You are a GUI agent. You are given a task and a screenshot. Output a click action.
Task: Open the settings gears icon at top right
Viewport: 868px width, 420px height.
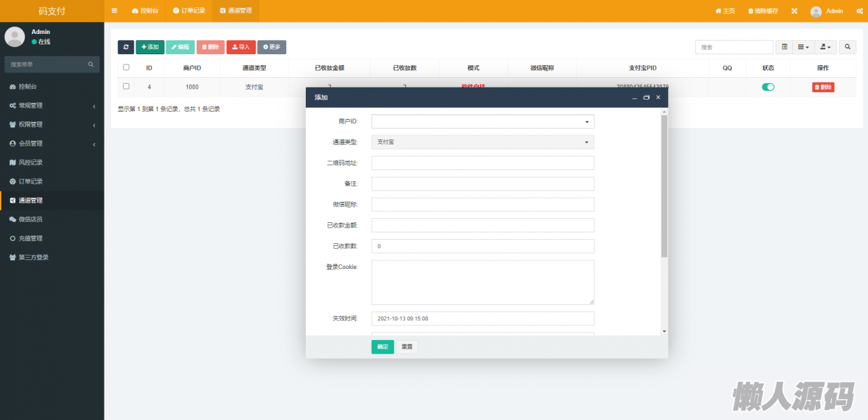[857, 11]
